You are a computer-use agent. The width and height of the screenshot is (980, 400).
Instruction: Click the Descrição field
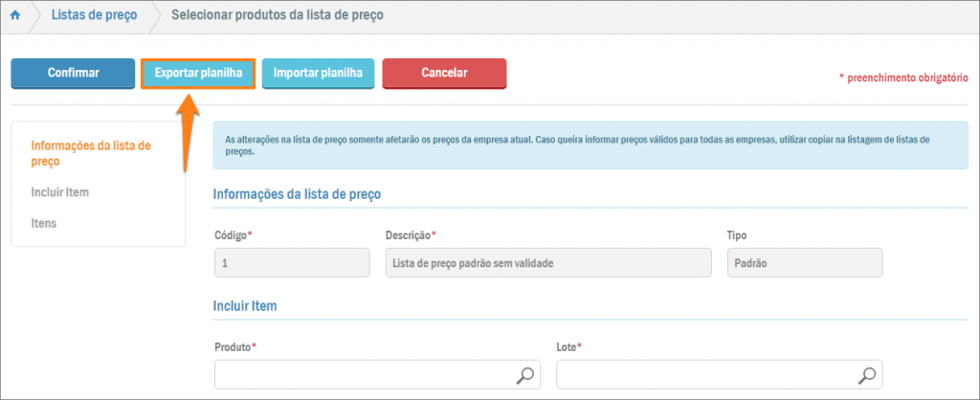click(x=547, y=263)
